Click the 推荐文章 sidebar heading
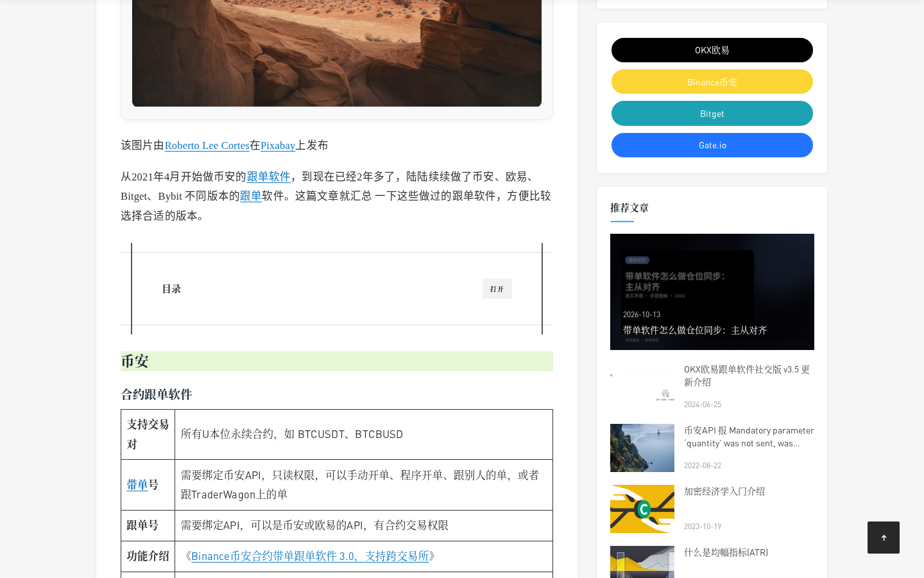The width and height of the screenshot is (924, 578). click(x=629, y=207)
